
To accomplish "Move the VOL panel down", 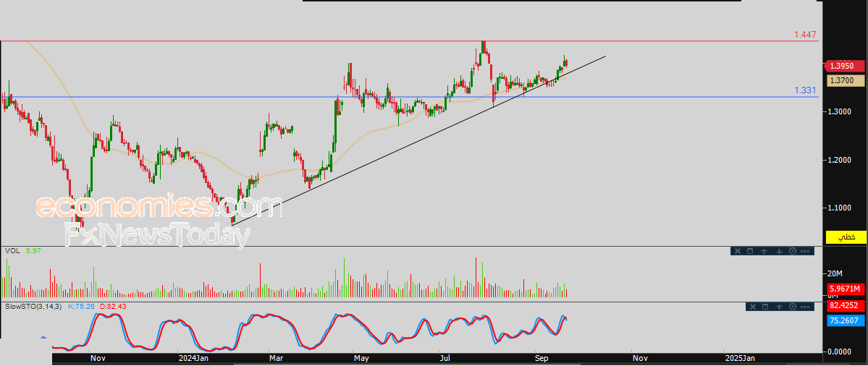I will pos(780,251).
